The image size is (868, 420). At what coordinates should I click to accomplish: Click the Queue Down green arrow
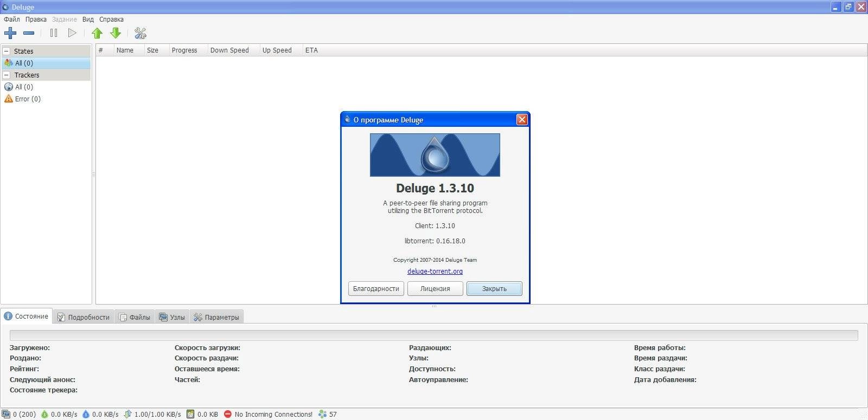116,33
